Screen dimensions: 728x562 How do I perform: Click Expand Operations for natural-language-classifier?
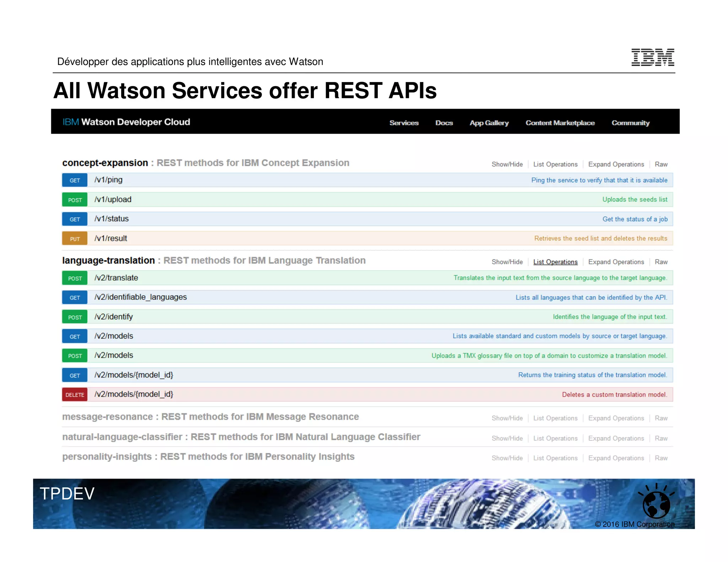tap(616, 438)
